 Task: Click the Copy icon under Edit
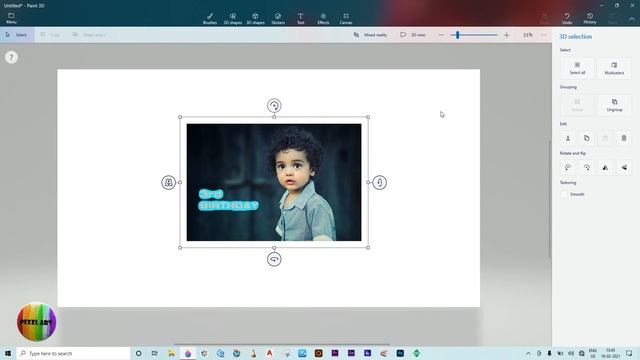[587, 138]
